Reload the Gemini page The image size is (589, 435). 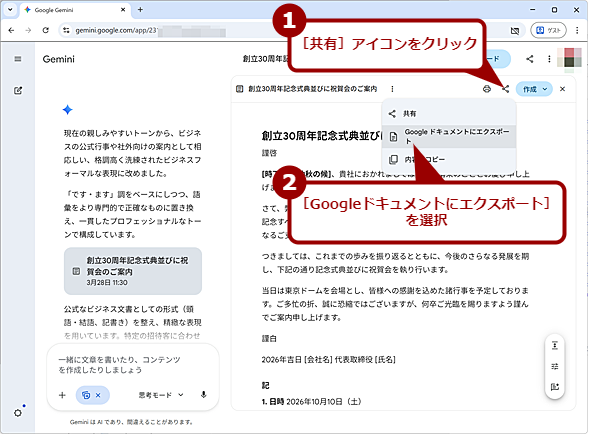click(x=45, y=30)
